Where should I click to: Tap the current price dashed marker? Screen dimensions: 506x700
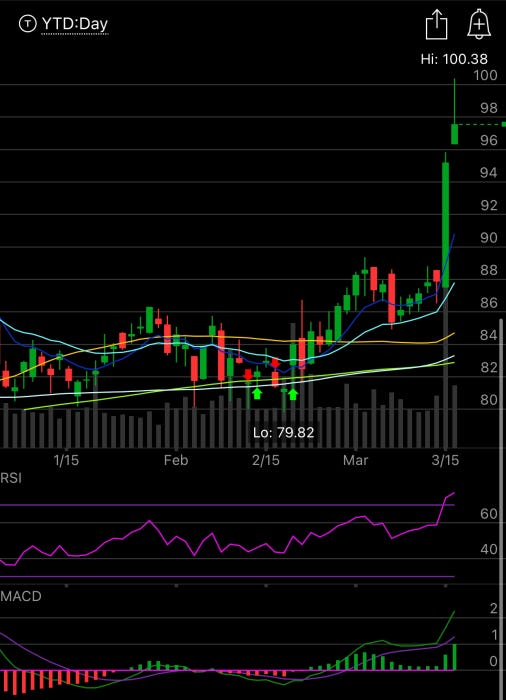tap(482, 124)
